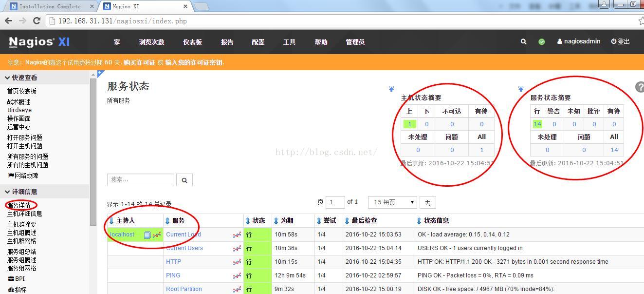The image size is (644, 294).
Task: Click the 去 go button for paging
Action: tap(427, 202)
